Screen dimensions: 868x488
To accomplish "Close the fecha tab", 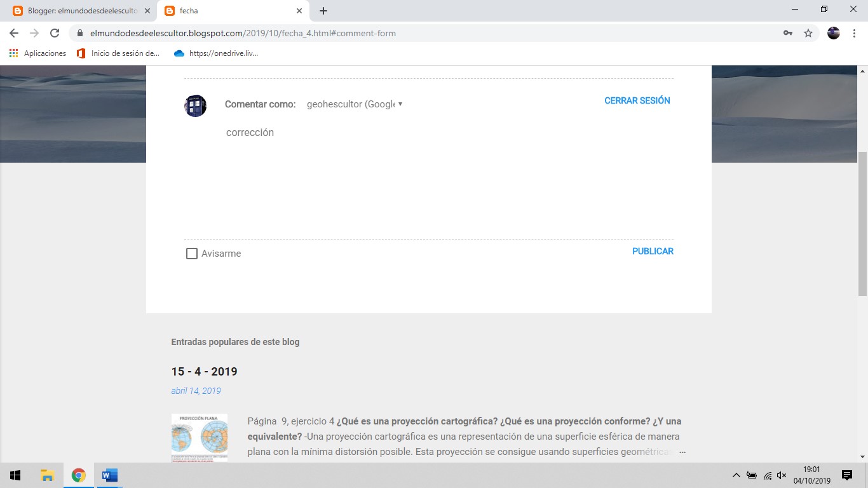I will (x=299, y=11).
